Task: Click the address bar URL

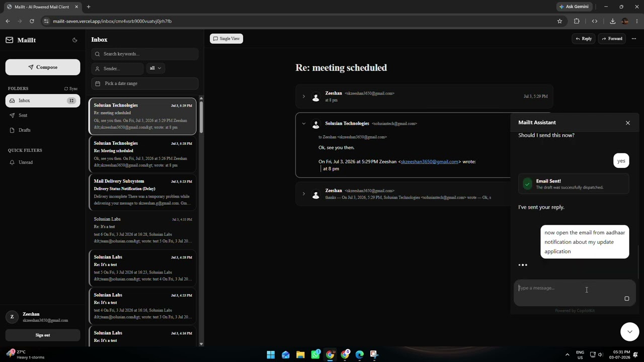Action: click(x=112, y=21)
